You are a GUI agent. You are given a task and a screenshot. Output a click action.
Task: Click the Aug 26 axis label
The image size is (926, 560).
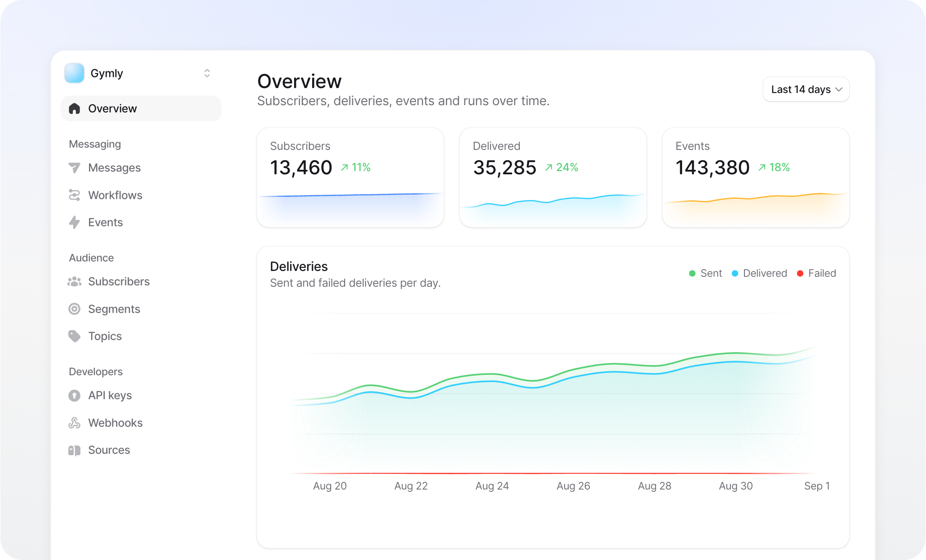click(x=573, y=486)
